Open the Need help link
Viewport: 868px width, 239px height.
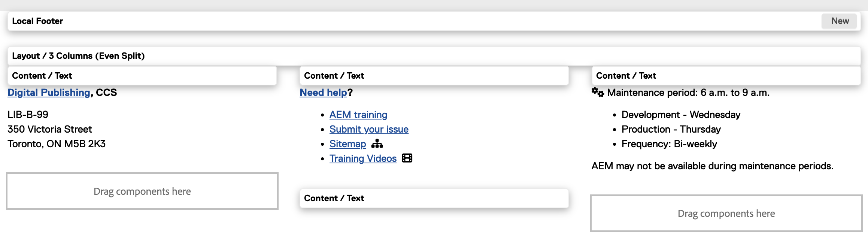pyautogui.click(x=324, y=93)
